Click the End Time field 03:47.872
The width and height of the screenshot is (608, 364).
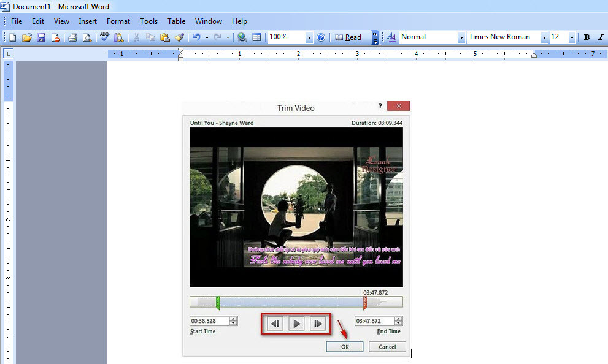pos(375,321)
